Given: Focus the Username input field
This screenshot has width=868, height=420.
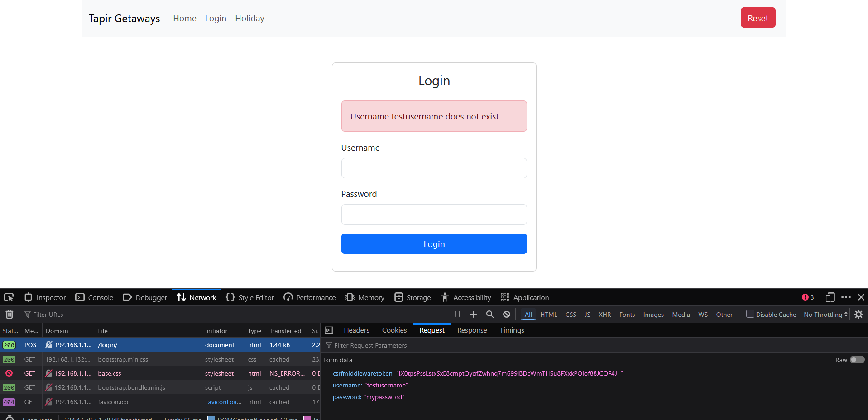Looking at the screenshot, I should (x=434, y=168).
